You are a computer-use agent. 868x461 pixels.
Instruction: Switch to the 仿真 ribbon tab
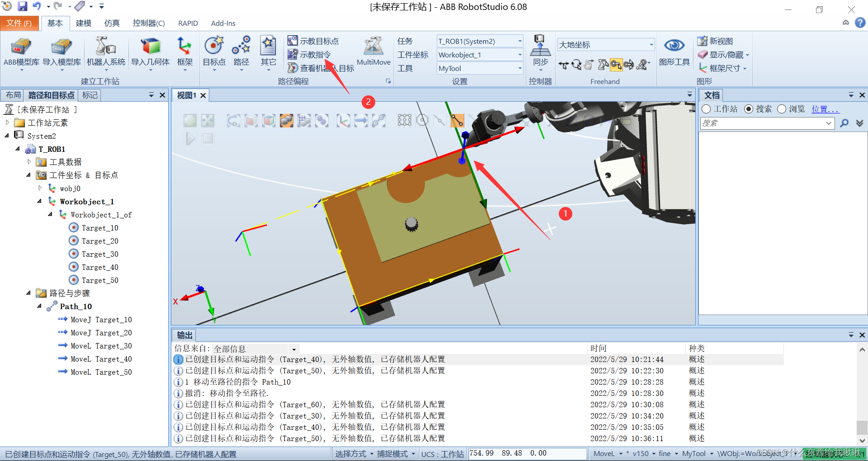(112, 23)
